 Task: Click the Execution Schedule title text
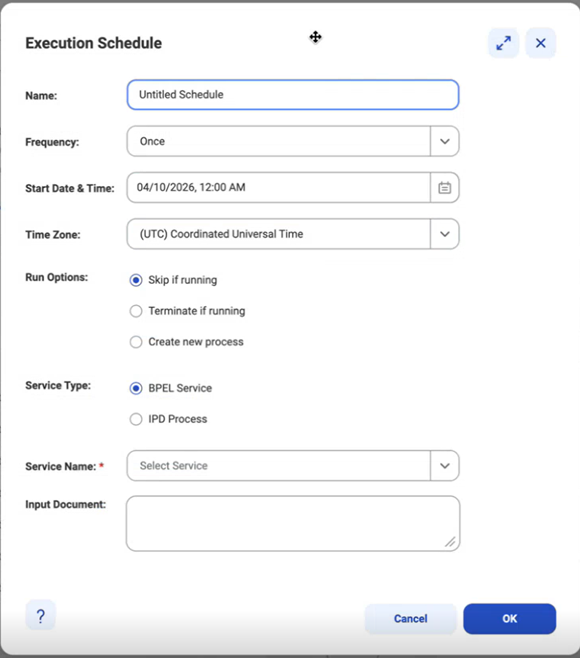(x=94, y=43)
